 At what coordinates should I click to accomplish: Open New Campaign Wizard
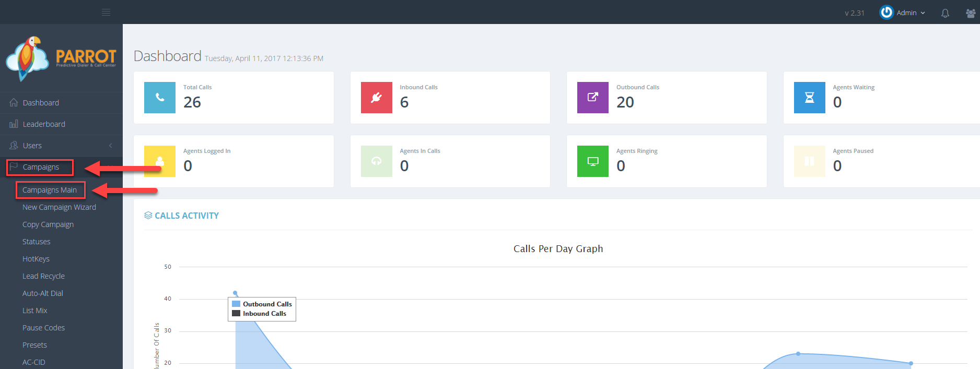tap(59, 207)
